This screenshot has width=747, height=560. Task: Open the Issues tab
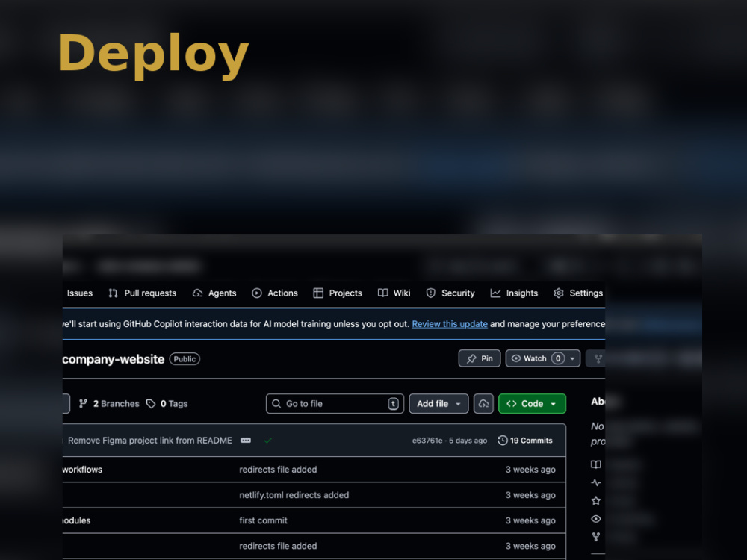(79, 293)
